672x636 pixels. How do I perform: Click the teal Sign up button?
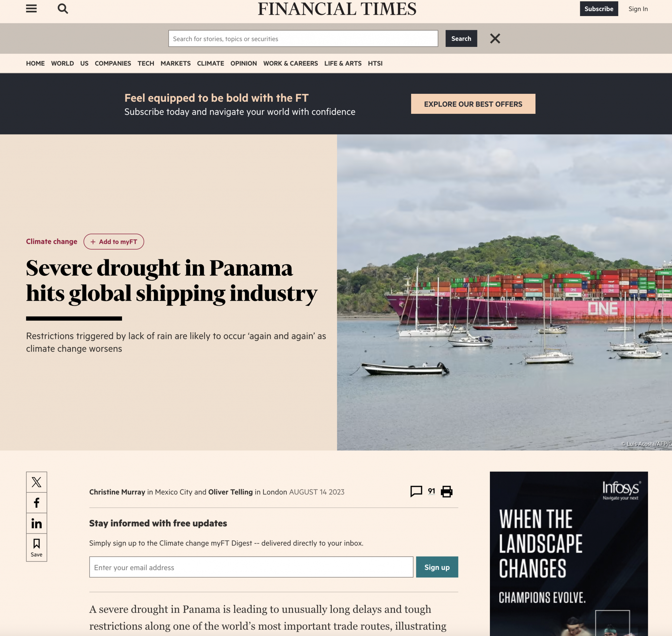point(437,567)
